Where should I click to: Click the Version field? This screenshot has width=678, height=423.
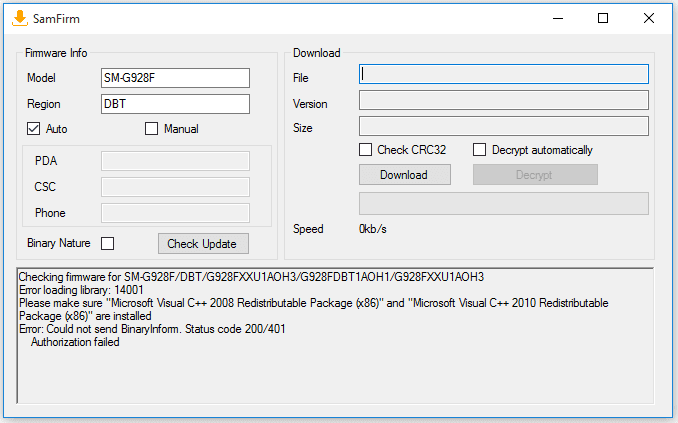pos(504,100)
